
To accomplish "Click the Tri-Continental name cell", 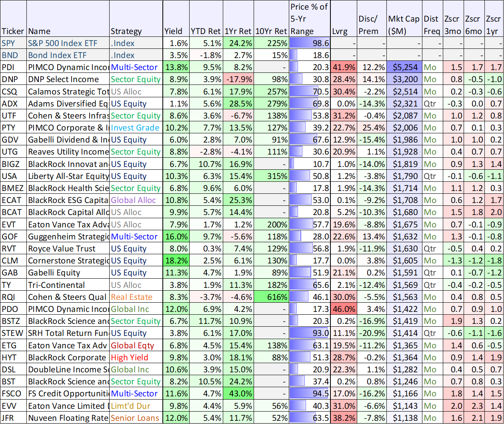I will click(x=68, y=285).
